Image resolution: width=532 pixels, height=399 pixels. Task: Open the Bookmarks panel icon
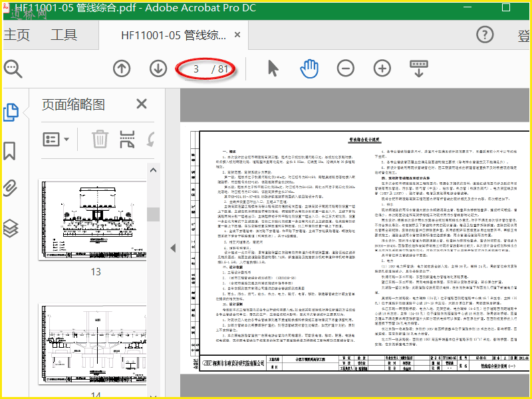(x=9, y=151)
